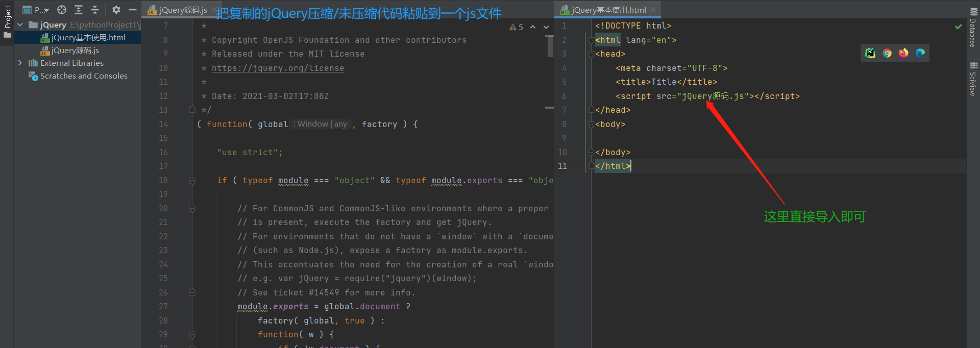The height and width of the screenshot is (348, 980).
Task: Collapse the jQuery project root folder
Action: pos(20,24)
